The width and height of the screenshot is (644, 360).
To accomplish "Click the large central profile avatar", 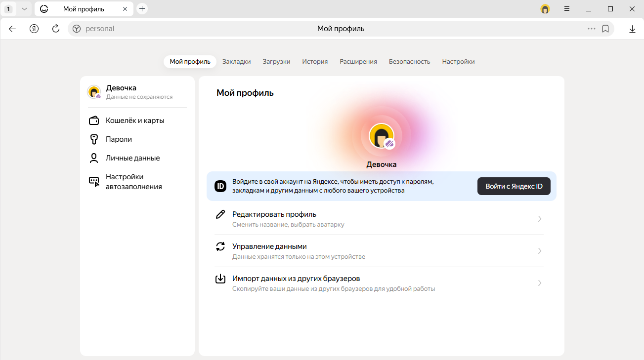I will 382,135.
